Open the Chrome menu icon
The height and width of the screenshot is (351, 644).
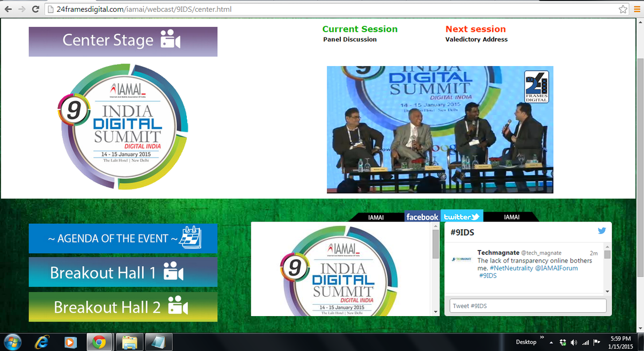click(636, 10)
